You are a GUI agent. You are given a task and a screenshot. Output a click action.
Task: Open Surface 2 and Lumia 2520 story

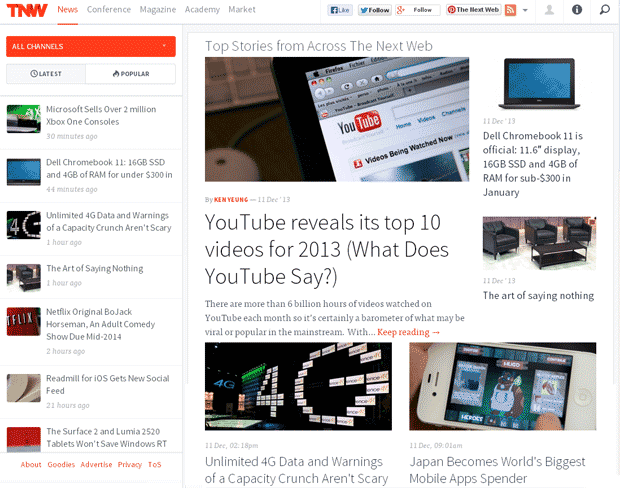[107, 437]
